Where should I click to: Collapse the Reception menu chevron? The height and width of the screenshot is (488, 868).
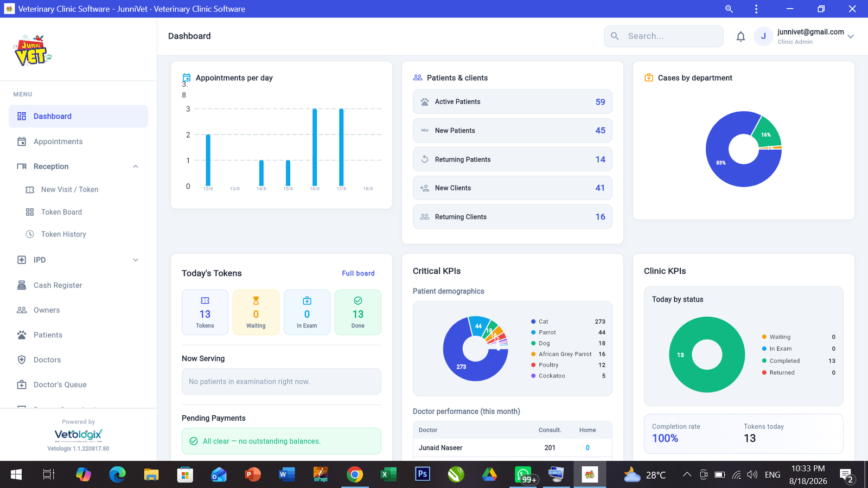pyautogui.click(x=136, y=166)
